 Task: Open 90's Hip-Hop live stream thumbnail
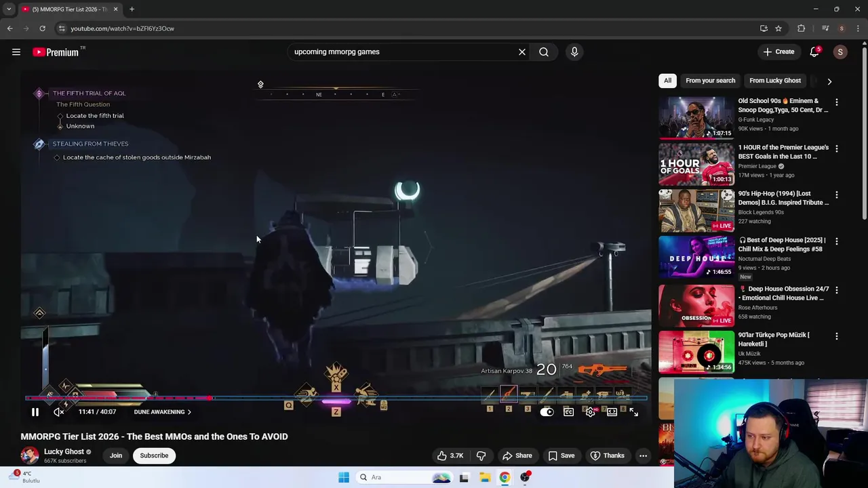click(696, 210)
